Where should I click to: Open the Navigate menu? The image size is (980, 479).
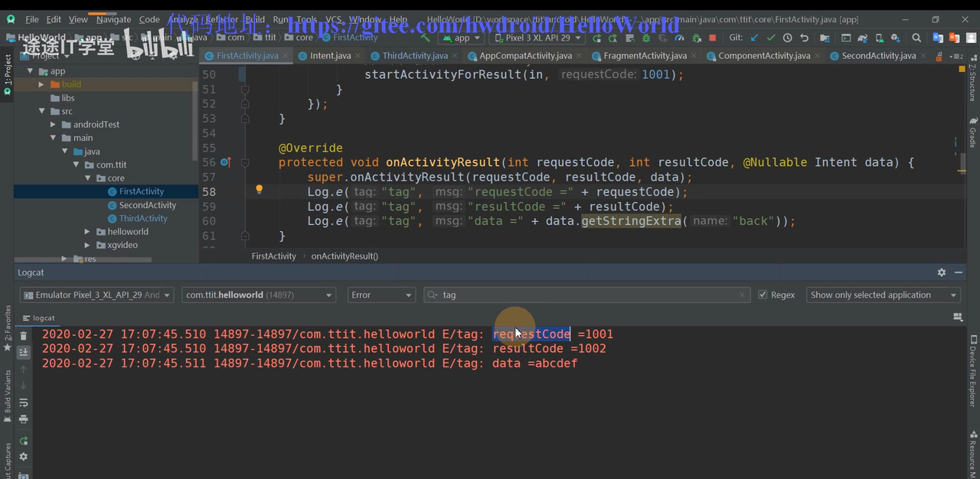tap(114, 19)
